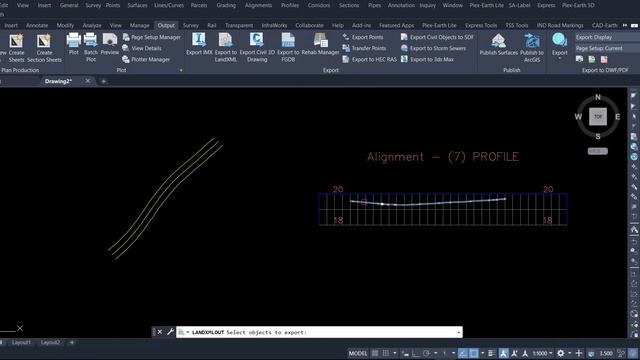Image resolution: width=640 pixels, height=360 pixels.
Task: Open the Pipes menu
Action: pyautogui.click(x=374, y=5)
